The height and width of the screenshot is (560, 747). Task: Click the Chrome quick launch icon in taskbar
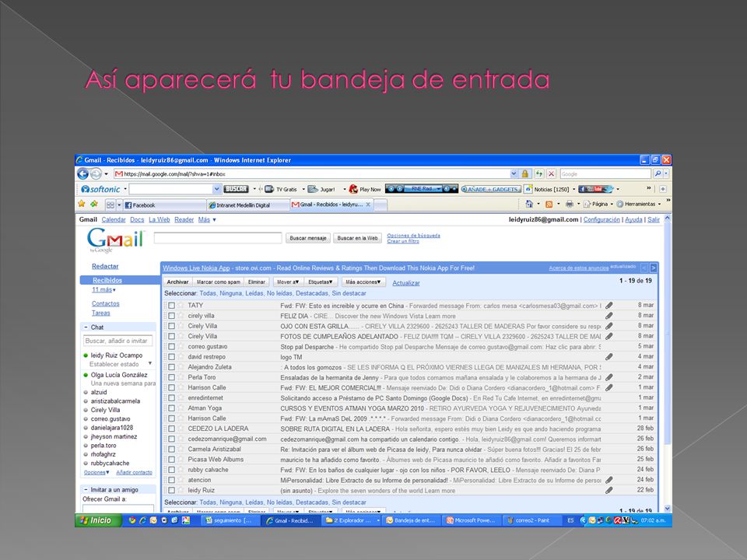pos(132,520)
